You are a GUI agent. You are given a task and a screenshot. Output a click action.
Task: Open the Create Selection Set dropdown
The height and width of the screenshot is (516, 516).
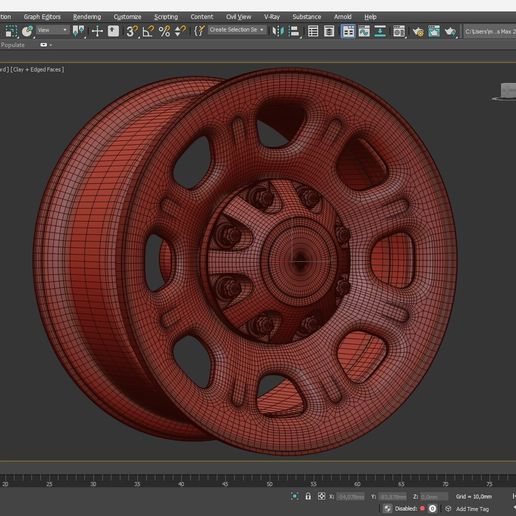[237, 30]
